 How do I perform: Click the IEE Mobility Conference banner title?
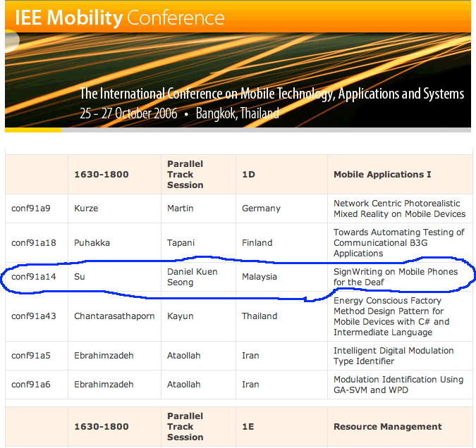(x=120, y=18)
